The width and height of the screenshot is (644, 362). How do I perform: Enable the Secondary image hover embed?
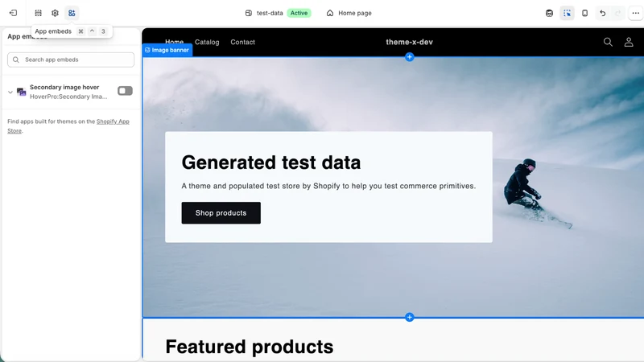125,91
